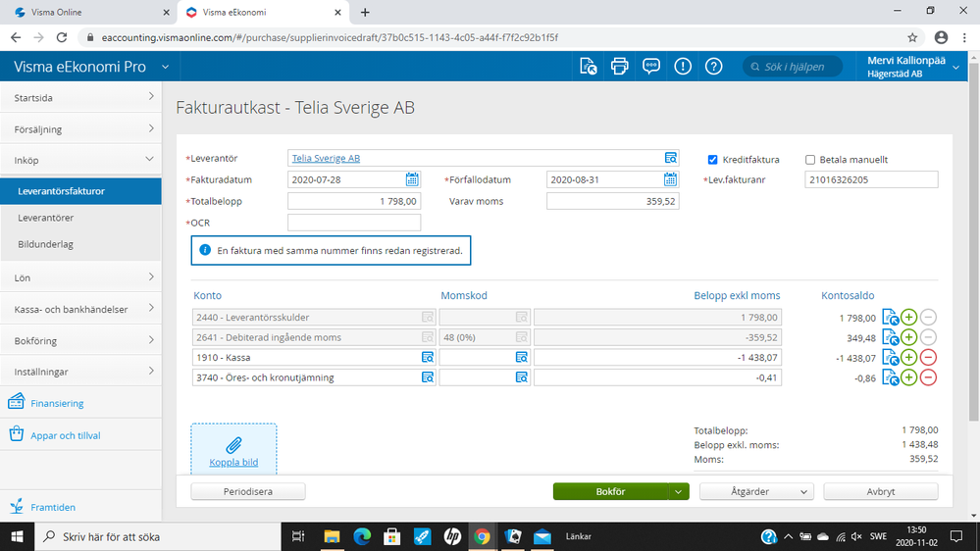
Task: Click the exclamation info icon in header
Action: [683, 67]
